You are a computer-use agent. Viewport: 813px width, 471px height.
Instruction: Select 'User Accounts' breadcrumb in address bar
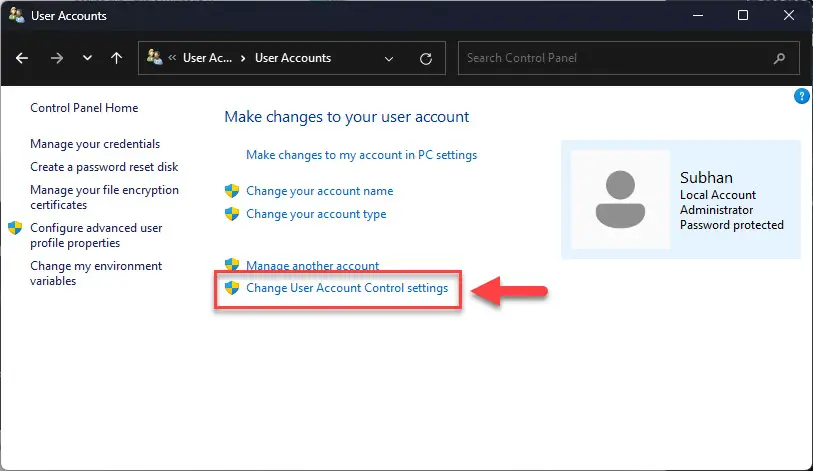tap(293, 58)
